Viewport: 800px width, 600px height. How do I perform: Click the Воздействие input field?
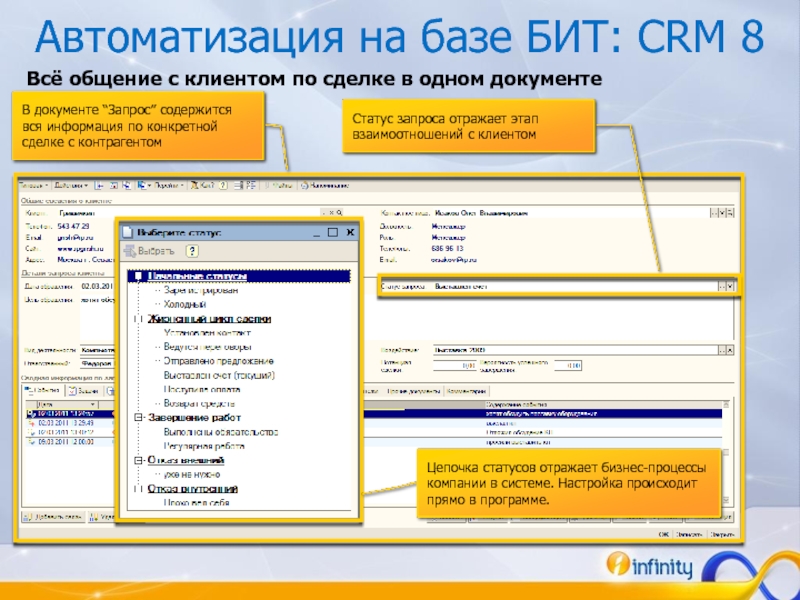(x=576, y=350)
